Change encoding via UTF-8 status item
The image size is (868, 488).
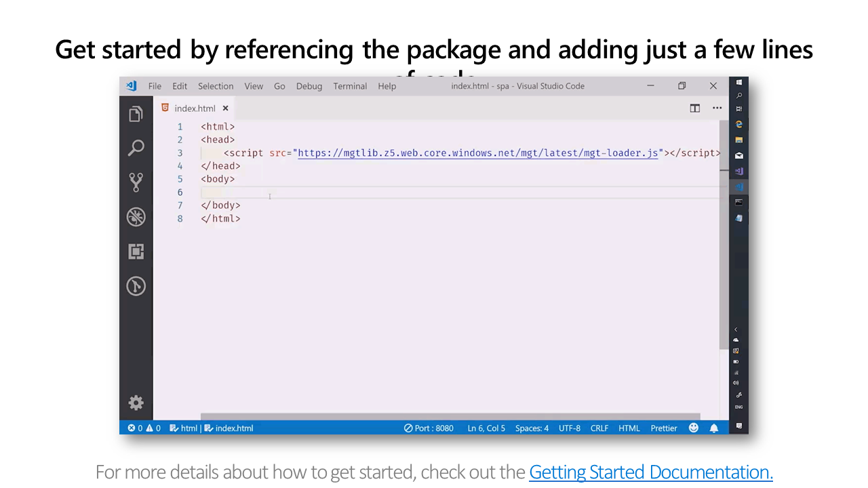click(x=570, y=428)
